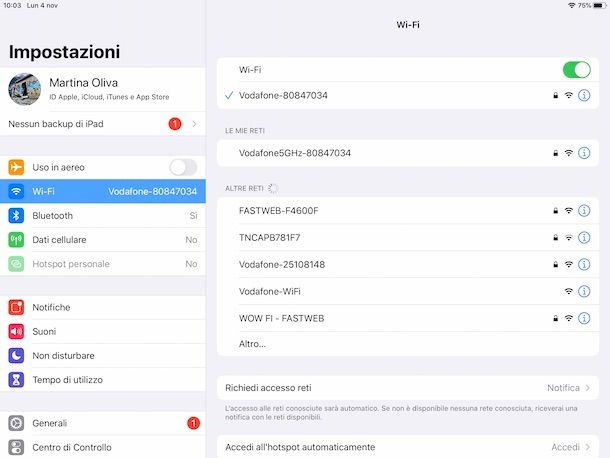Click signal icon of Vodafone-WiFi row
The height and width of the screenshot is (458, 610).
click(568, 291)
